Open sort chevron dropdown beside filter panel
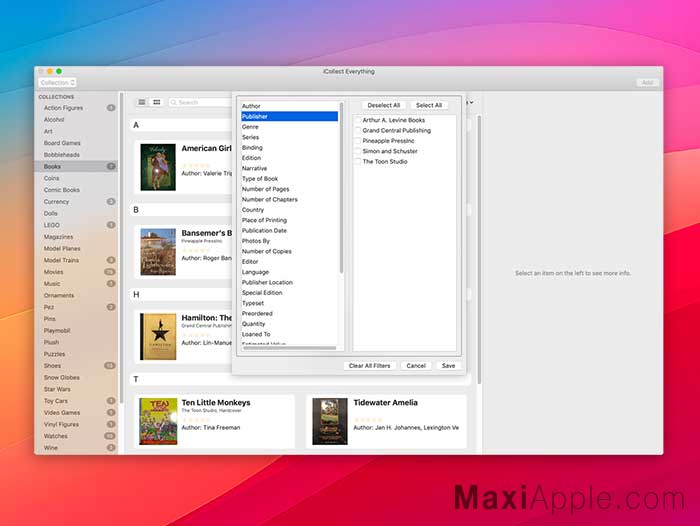This screenshot has width=700, height=526. tap(471, 103)
